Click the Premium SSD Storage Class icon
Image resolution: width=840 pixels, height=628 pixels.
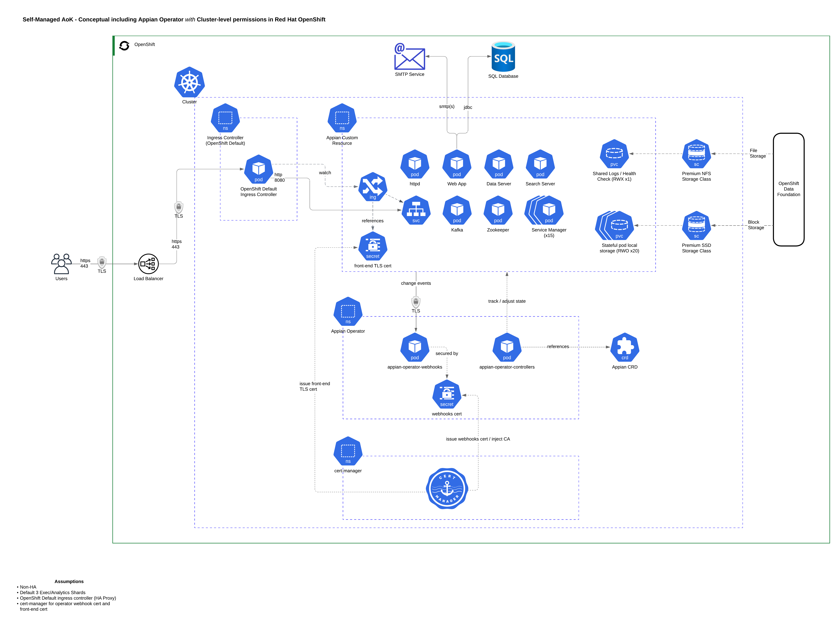(x=696, y=226)
